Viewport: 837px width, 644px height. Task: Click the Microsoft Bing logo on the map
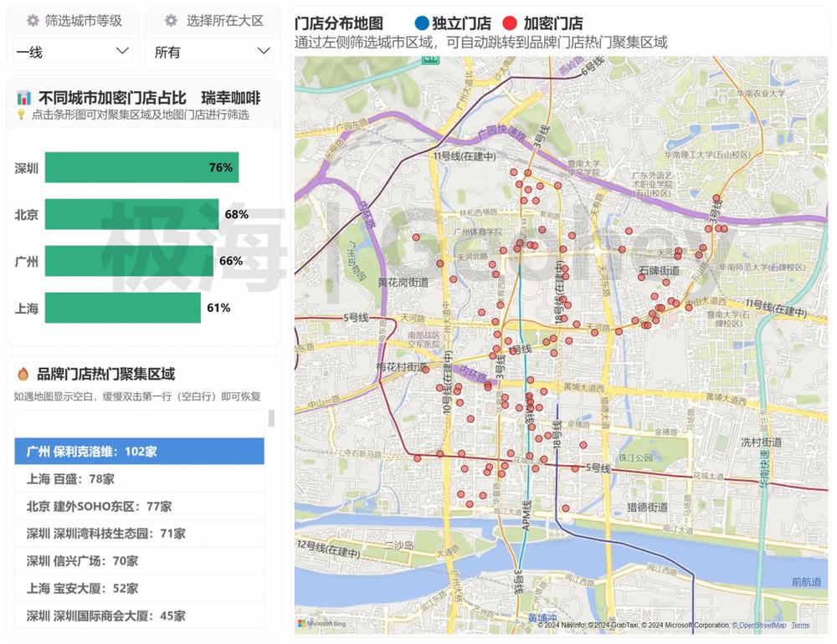pos(322,623)
